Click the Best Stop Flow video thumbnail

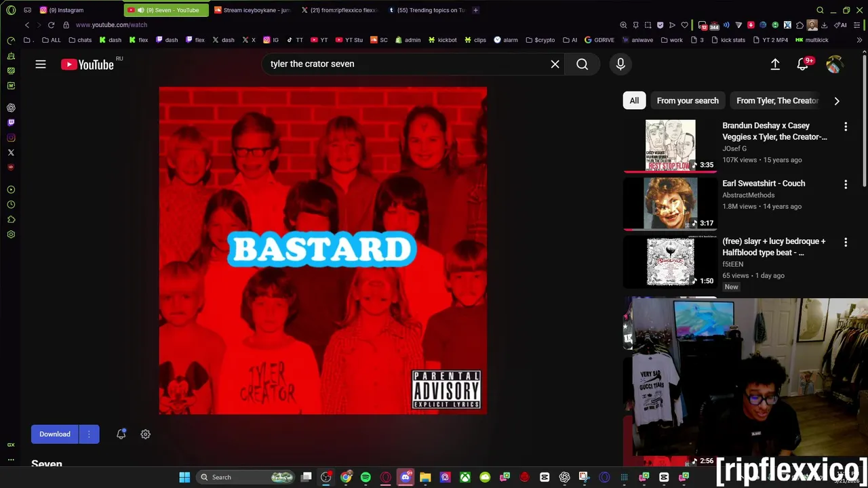pyautogui.click(x=670, y=146)
